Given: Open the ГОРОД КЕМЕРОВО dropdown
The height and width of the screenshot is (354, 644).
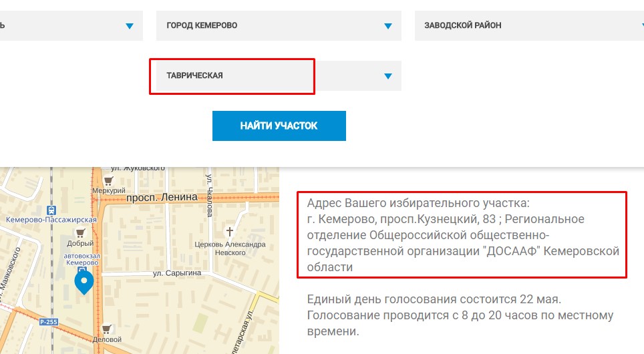Looking at the screenshot, I should point(279,25).
